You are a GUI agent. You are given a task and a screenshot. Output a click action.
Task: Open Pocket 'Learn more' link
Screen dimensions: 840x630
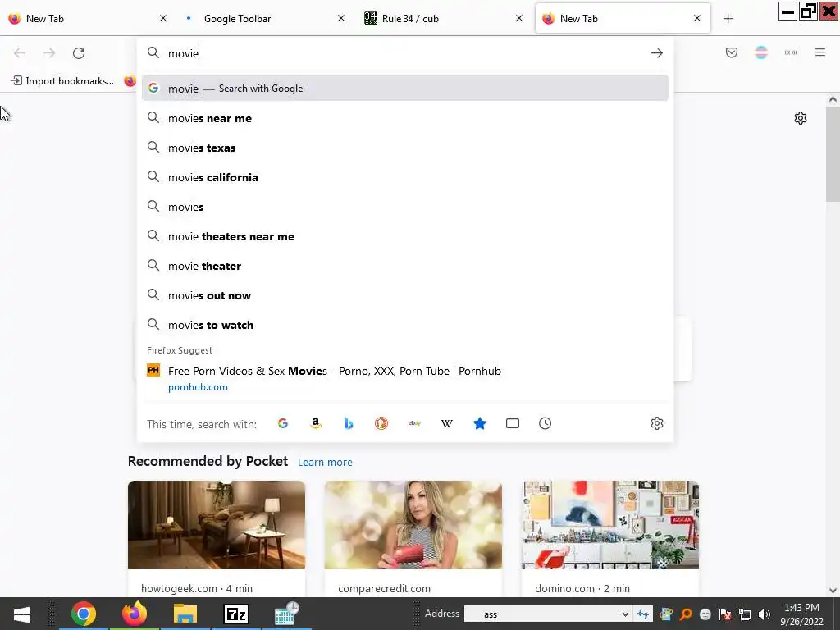point(325,463)
